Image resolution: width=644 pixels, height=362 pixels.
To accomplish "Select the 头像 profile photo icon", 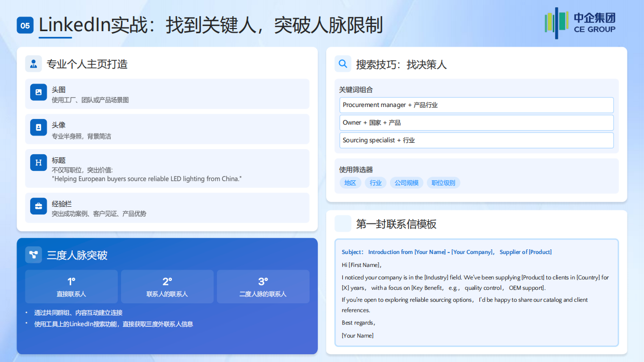I will click(38, 127).
